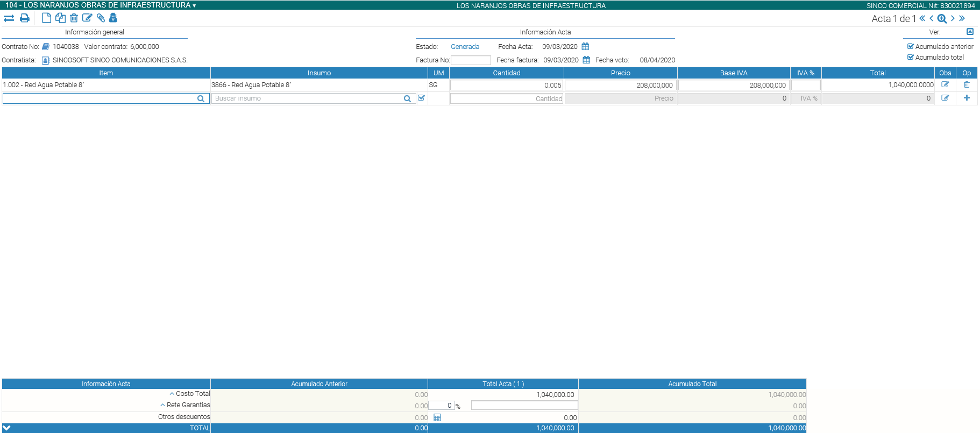Image resolution: width=980 pixels, height=433 pixels.
Task: Delete the acta with the toolbar trash icon
Action: tap(74, 18)
